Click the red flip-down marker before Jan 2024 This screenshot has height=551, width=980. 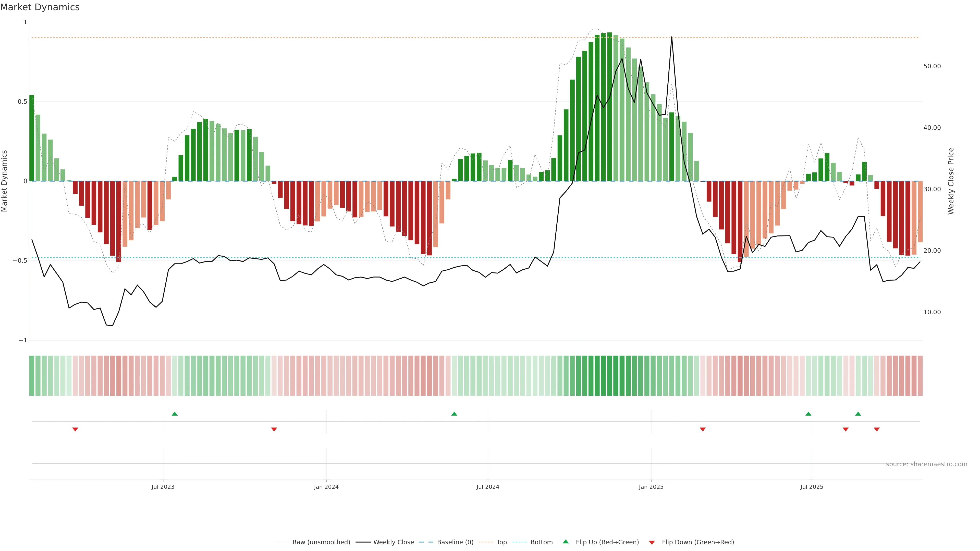click(274, 429)
